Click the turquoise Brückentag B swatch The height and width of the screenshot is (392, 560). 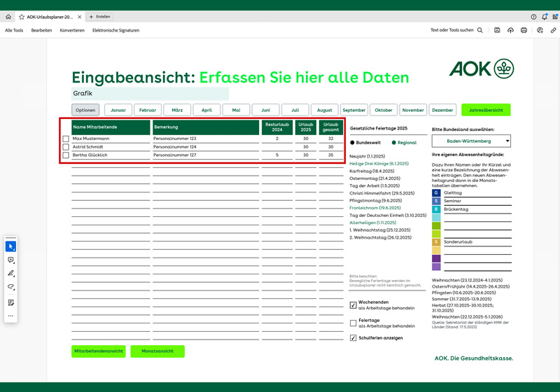click(436, 209)
